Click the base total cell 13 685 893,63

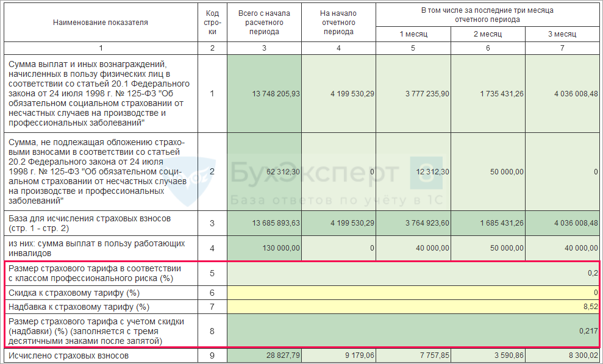click(264, 223)
